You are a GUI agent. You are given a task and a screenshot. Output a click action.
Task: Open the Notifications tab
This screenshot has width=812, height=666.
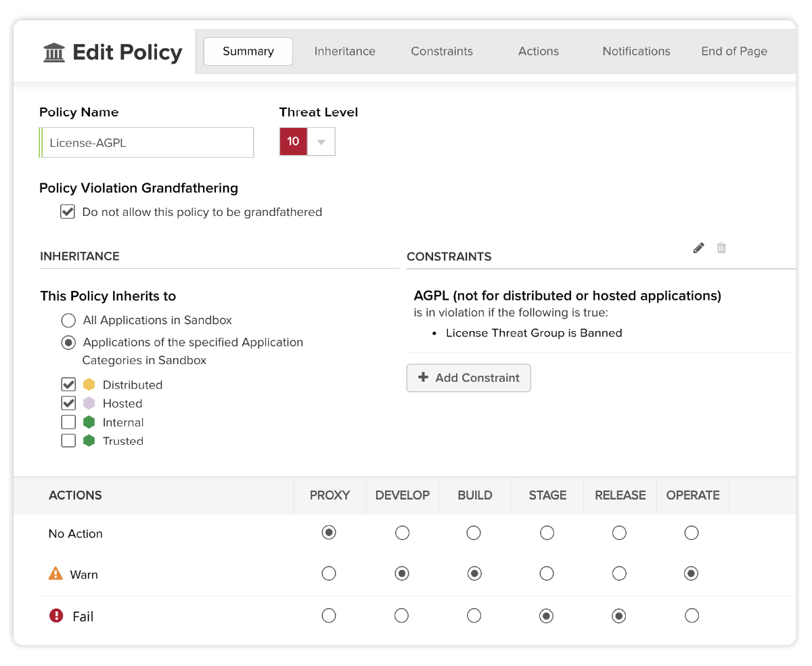pyautogui.click(x=636, y=51)
